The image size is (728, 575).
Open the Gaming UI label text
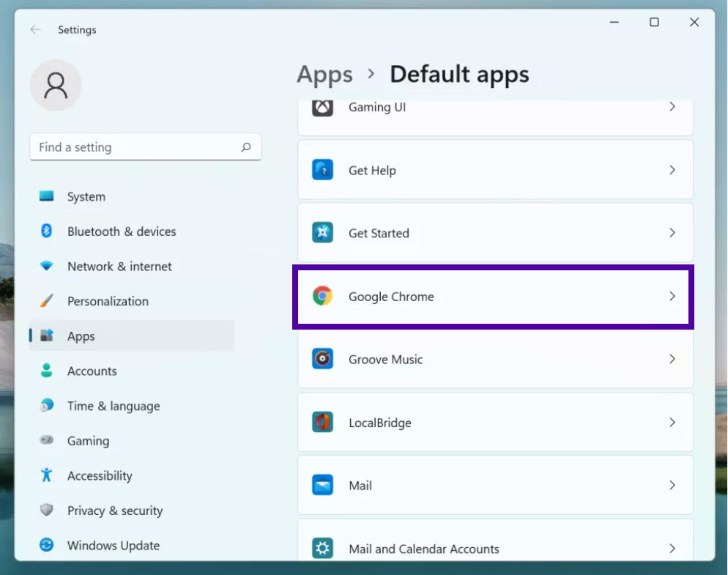click(377, 107)
